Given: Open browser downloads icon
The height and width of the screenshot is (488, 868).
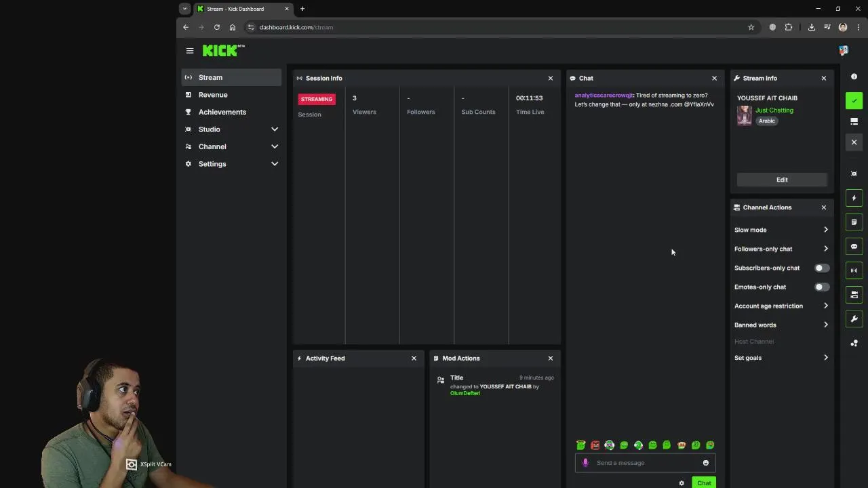Looking at the screenshot, I should coord(811,27).
